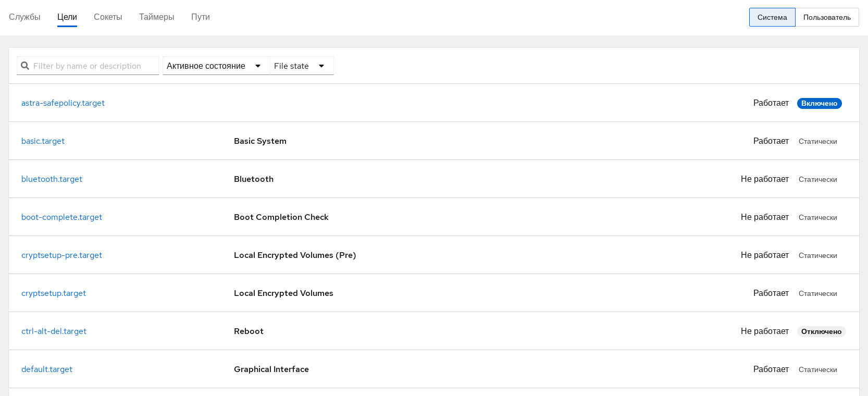The height and width of the screenshot is (396, 868).
Task: Open default.target details
Action: click(x=47, y=369)
